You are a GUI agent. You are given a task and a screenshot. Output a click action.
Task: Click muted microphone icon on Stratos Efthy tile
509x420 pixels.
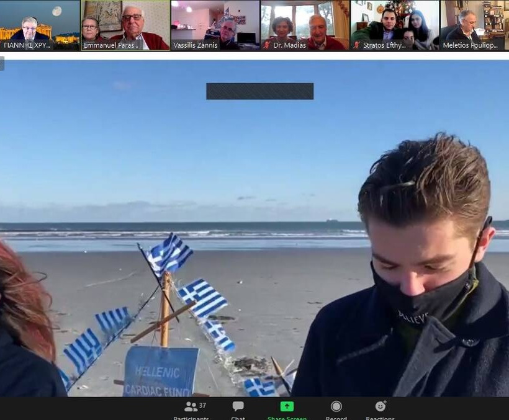(x=356, y=45)
